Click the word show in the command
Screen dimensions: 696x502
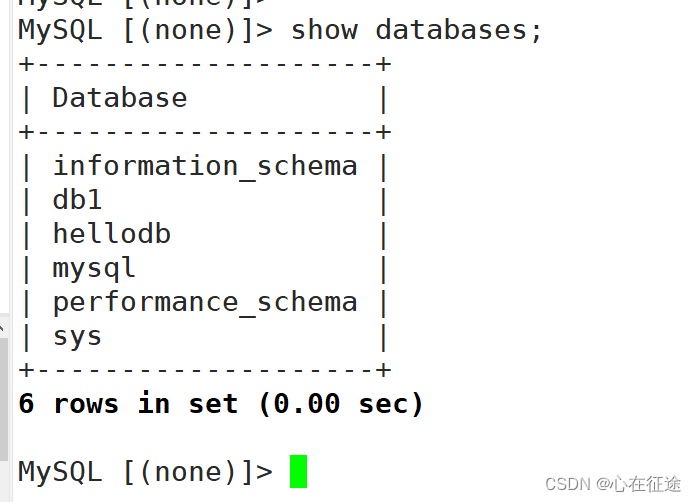[x=324, y=30]
